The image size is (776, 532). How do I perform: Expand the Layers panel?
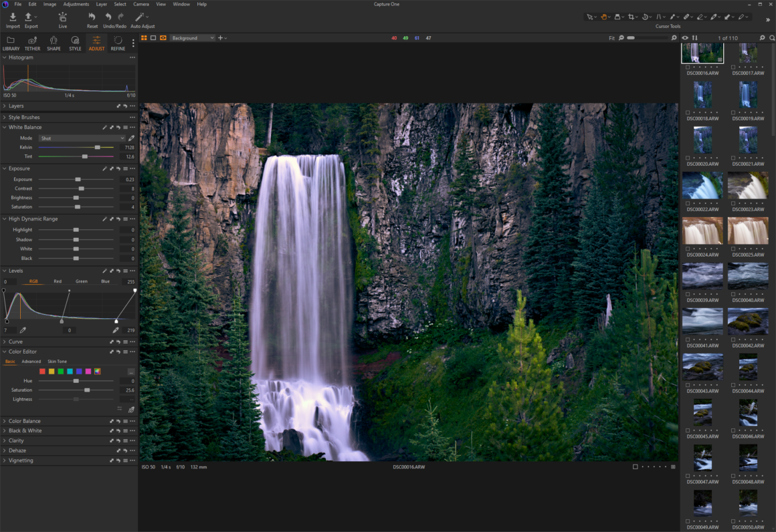click(5, 106)
